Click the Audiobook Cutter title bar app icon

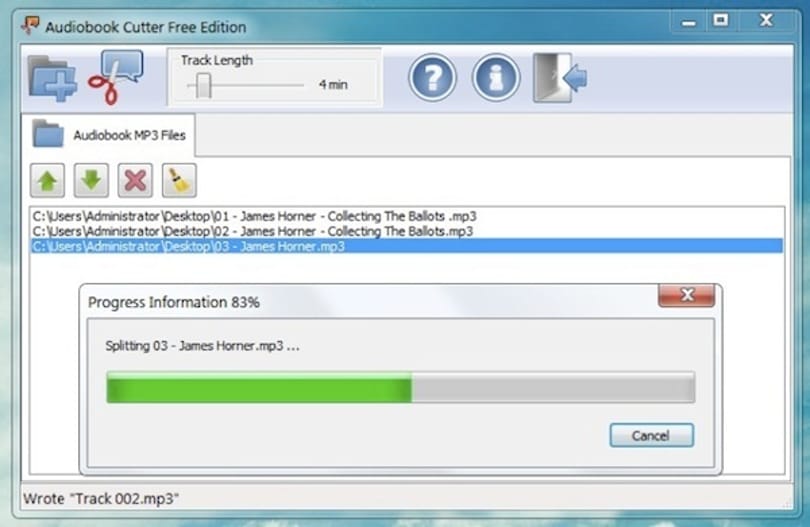click(30, 25)
